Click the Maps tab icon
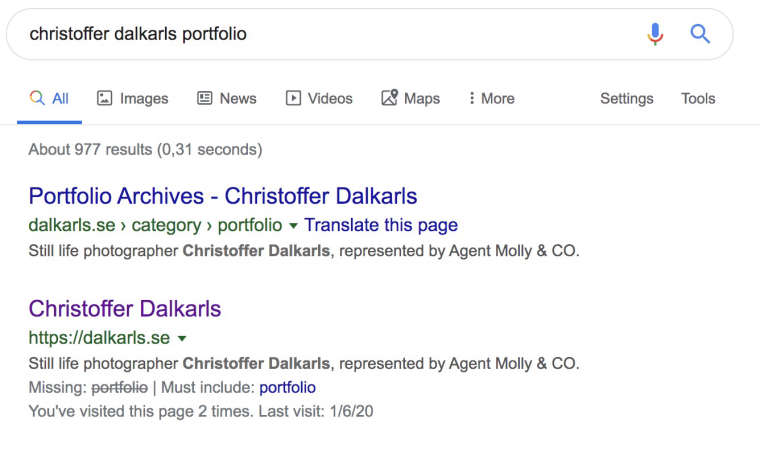Screen dimensions: 760x452 [x=390, y=98]
